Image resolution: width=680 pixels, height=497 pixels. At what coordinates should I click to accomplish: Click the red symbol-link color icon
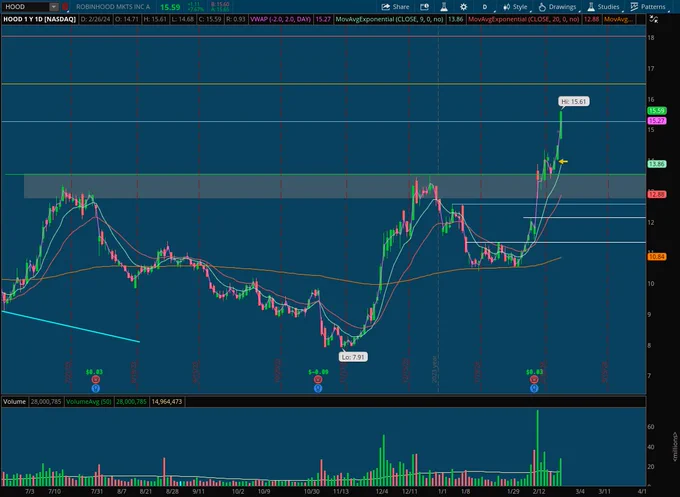(65, 7)
